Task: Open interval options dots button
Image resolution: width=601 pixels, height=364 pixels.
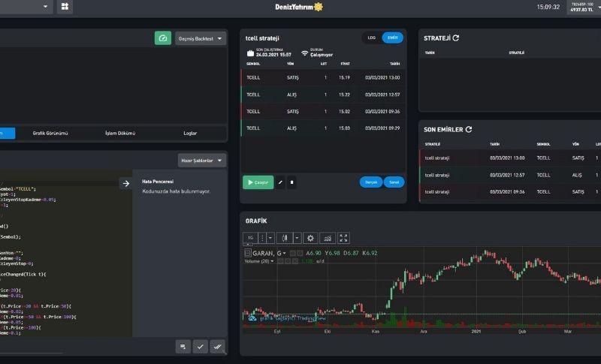Action: point(262,238)
